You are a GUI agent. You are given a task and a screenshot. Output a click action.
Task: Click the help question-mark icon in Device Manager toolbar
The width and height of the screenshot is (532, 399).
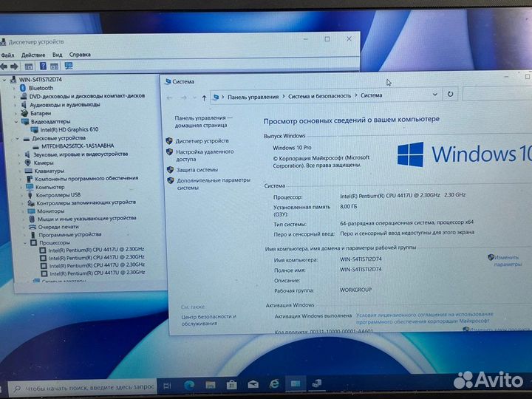tap(43, 66)
